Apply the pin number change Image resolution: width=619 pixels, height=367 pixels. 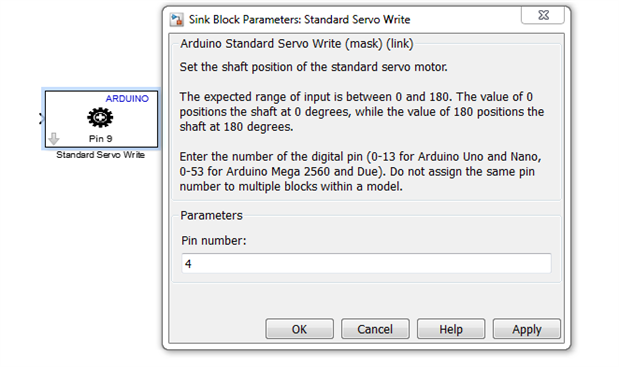coord(527,329)
